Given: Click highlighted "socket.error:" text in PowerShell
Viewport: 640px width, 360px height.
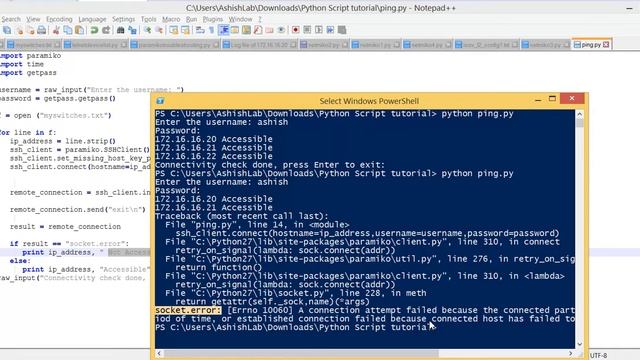Looking at the screenshot, I should pyautogui.click(x=188, y=310).
